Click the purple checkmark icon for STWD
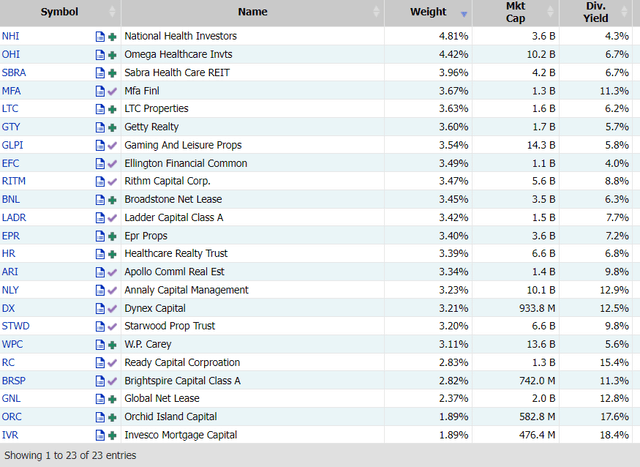Viewport: 640px width, 467px height. pos(112,327)
